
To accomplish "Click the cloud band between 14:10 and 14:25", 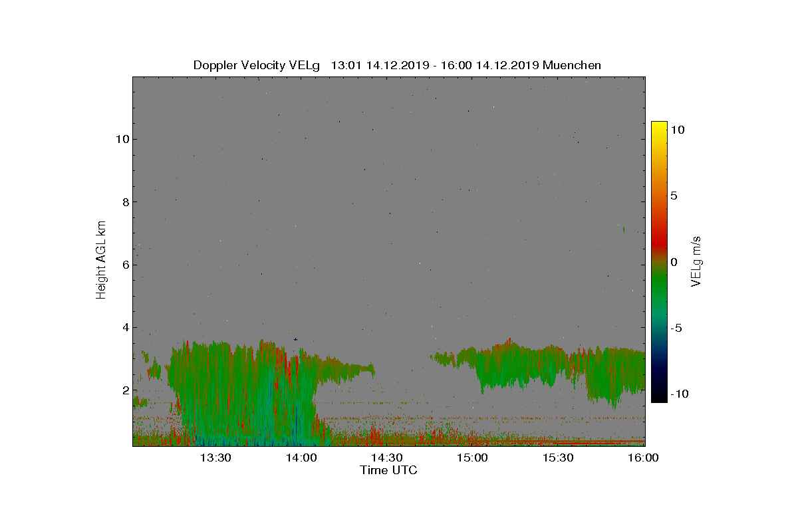I will (346, 369).
